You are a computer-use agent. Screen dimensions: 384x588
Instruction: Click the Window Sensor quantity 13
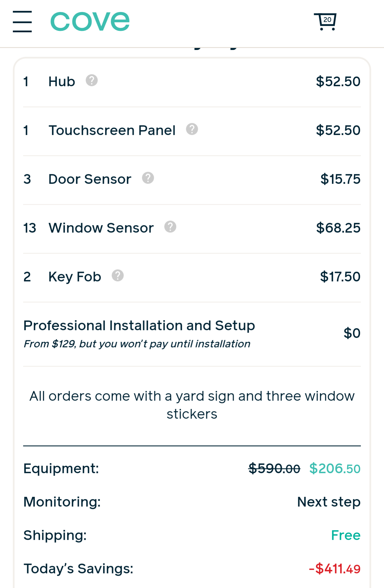click(30, 228)
